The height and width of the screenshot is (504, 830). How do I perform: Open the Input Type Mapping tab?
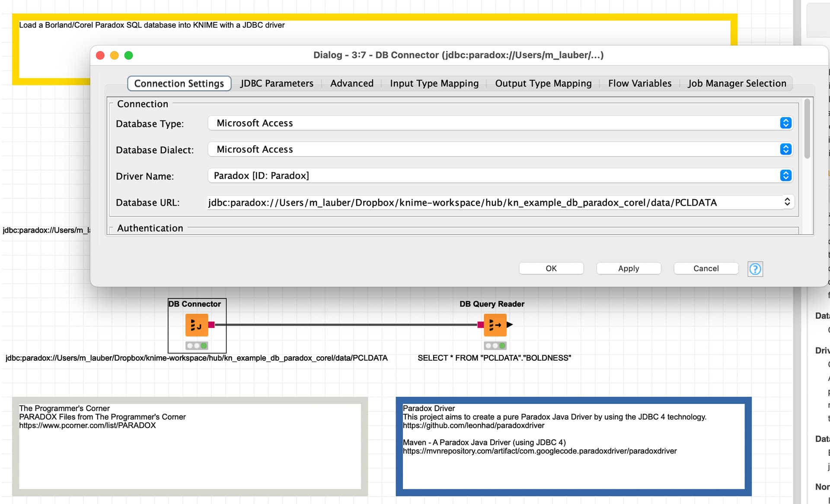pyautogui.click(x=434, y=83)
